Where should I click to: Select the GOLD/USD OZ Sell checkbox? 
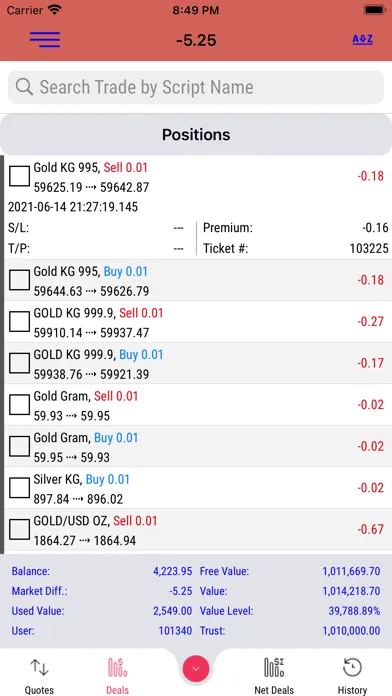pos(20,530)
